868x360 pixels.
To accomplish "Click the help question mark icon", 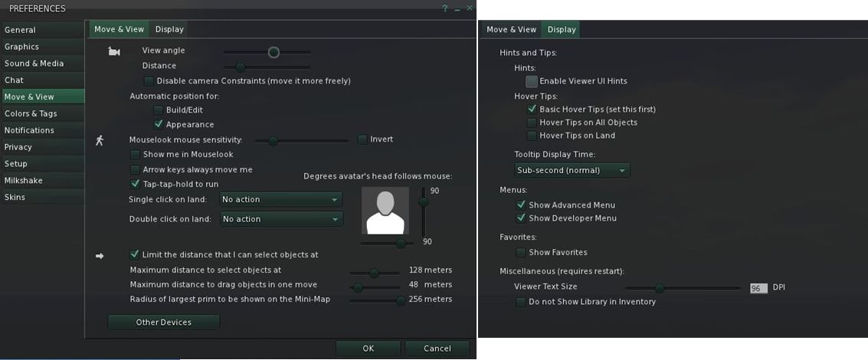I will click(444, 8).
